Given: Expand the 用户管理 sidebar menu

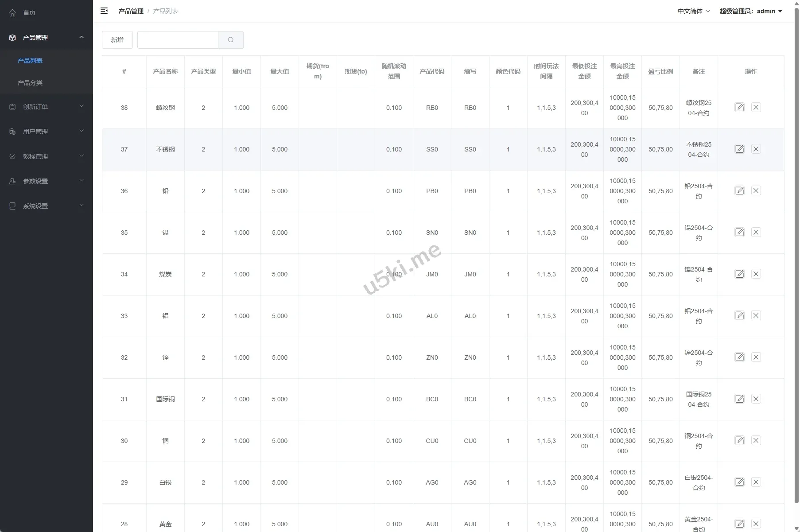Looking at the screenshot, I should pos(47,132).
